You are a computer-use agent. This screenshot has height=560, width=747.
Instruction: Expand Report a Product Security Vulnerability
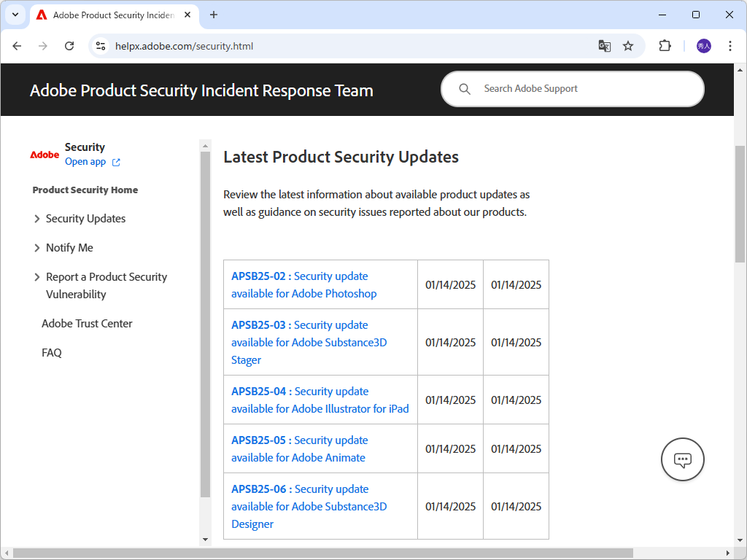[37, 277]
